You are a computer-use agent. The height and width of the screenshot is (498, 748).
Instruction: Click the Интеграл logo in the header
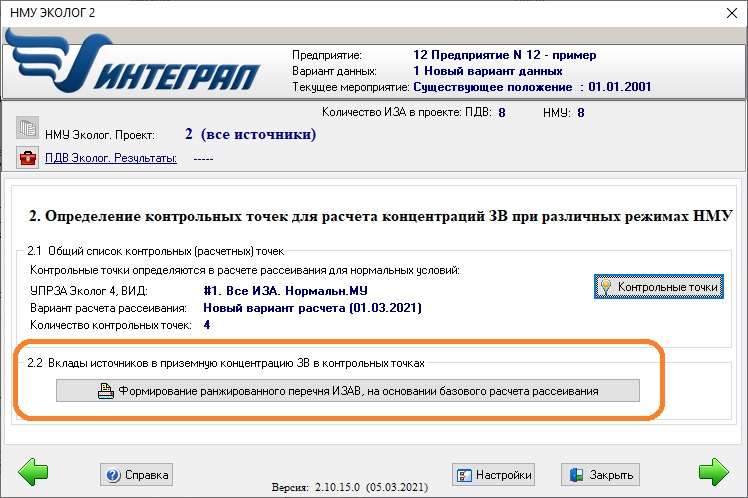click(x=135, y=63)
